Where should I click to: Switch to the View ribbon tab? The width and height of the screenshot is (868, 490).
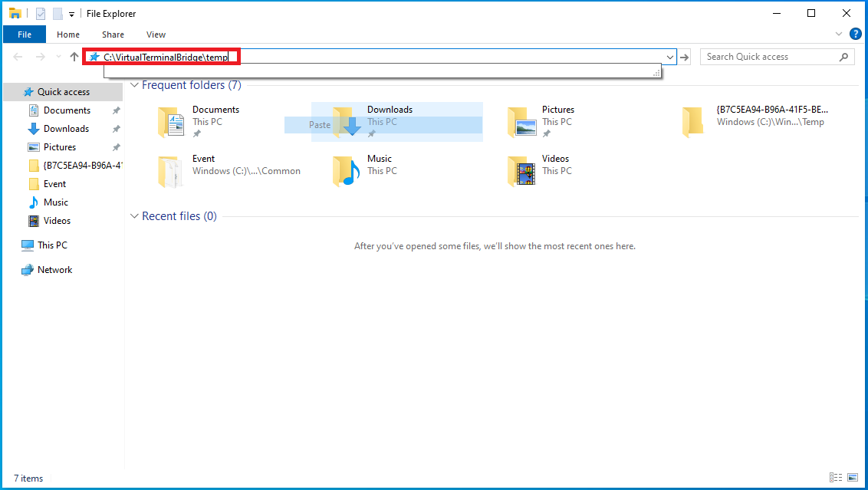pos(156,35)
